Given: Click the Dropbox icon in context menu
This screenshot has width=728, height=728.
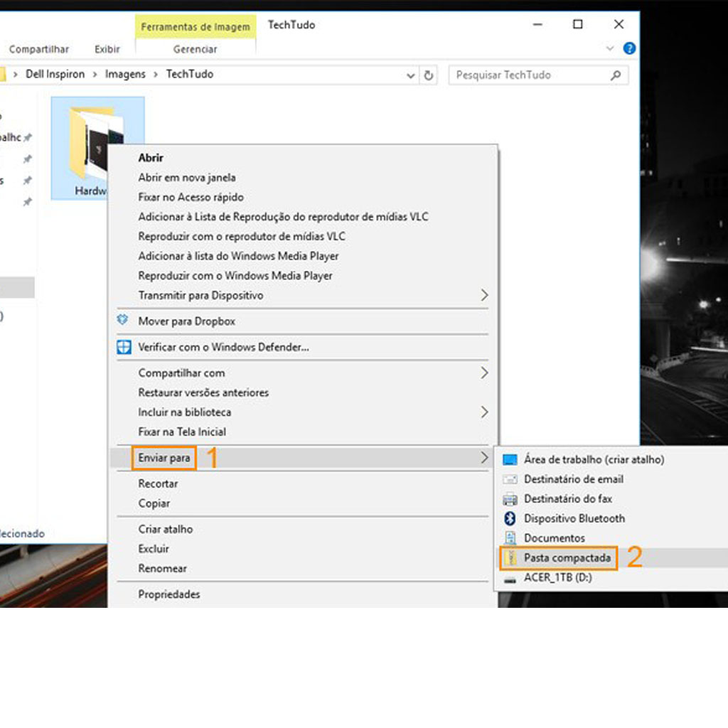Looking at the screenshot, I should pyautogui.click(x=122, y=321).
